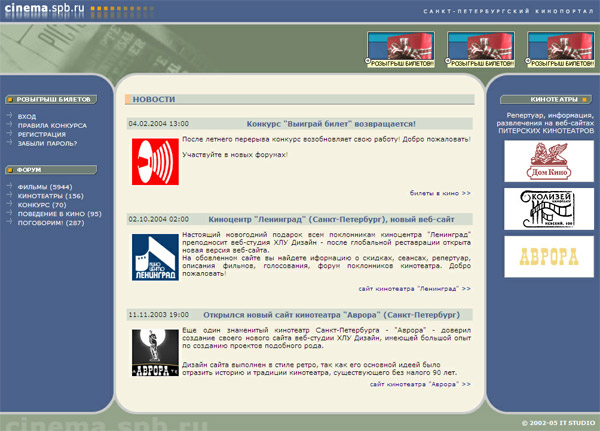Open the Аврора cinema logo in sidebar
Screen dimensions: 600x431
tap(549, 257)
